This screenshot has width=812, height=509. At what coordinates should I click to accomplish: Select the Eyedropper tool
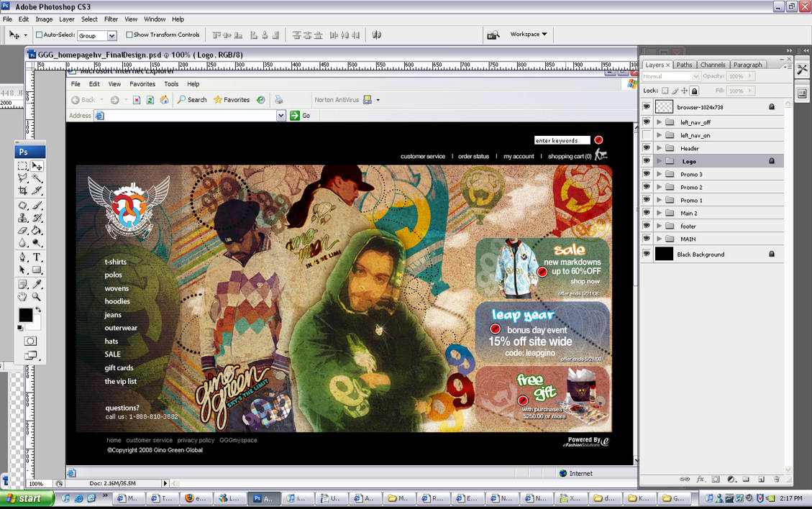(37, 284)
